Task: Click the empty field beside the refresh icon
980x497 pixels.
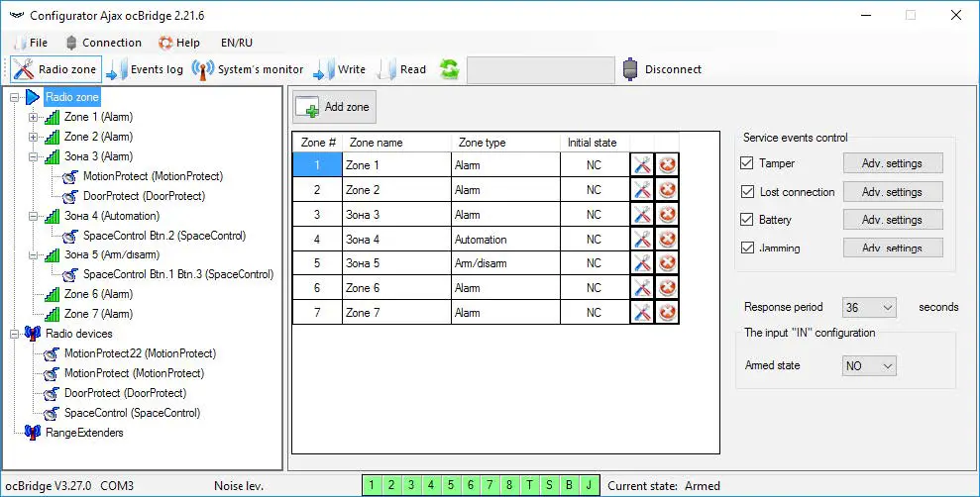Action: tap(541, 70)
